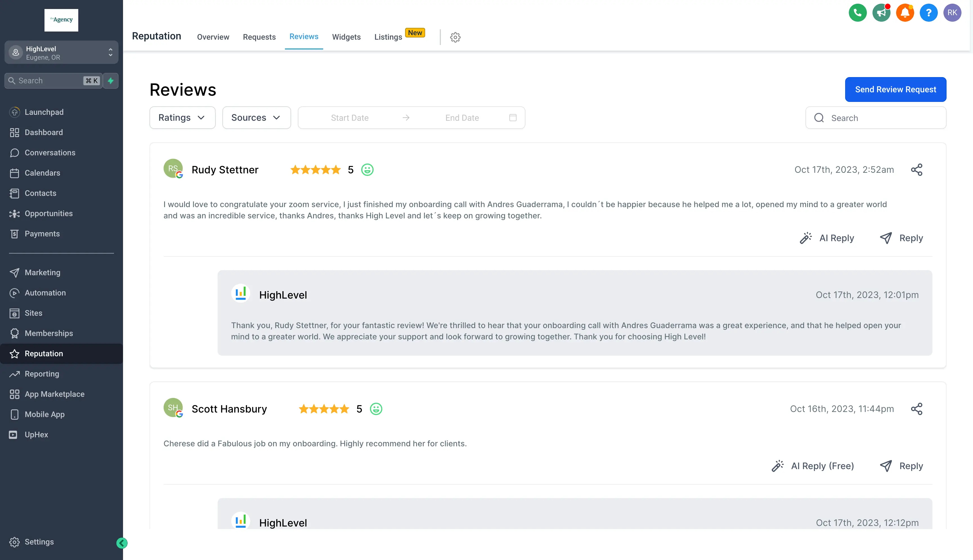Click the help question mark icon
This screenshot has width=973, height=560.
(x=929, y=12)
